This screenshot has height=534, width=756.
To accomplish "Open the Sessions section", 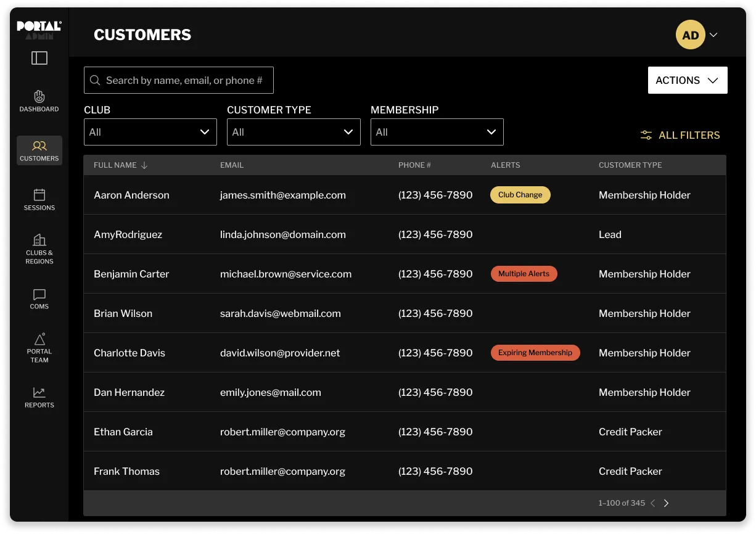I will tap(39, 200).
